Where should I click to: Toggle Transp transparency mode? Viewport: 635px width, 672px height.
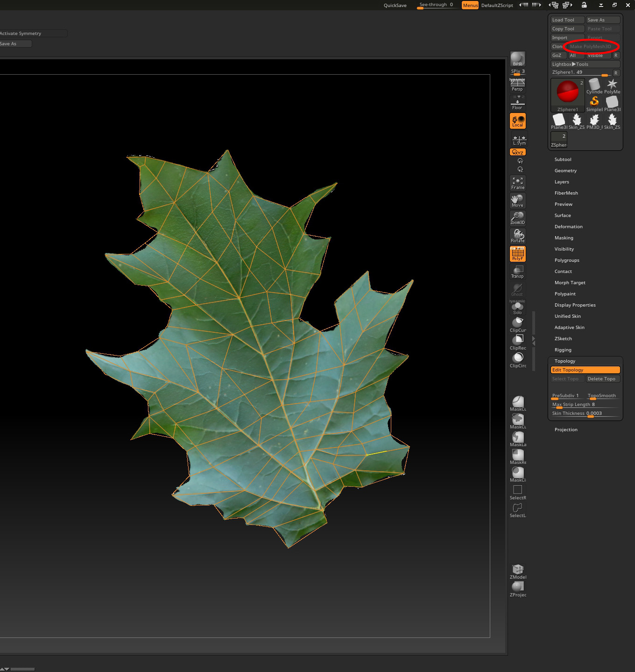click(x=517, y=272)
